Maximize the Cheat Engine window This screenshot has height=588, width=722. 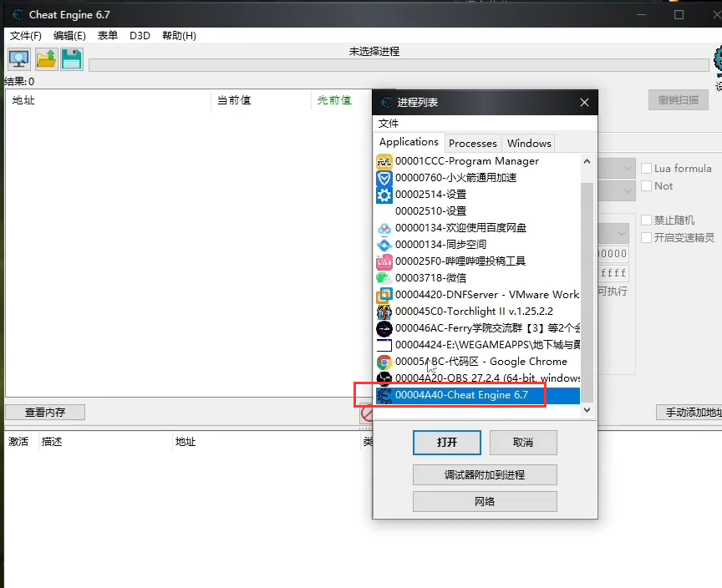click(679, 15)
